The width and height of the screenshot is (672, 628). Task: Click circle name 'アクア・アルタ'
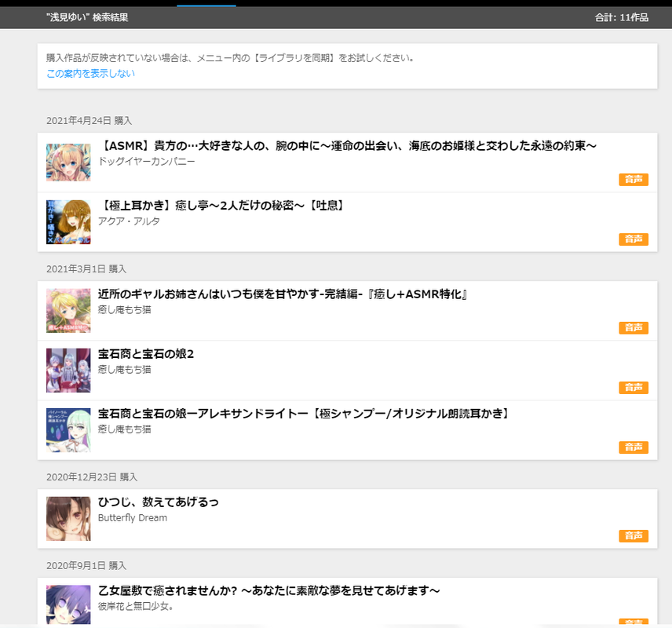[129, 221]
